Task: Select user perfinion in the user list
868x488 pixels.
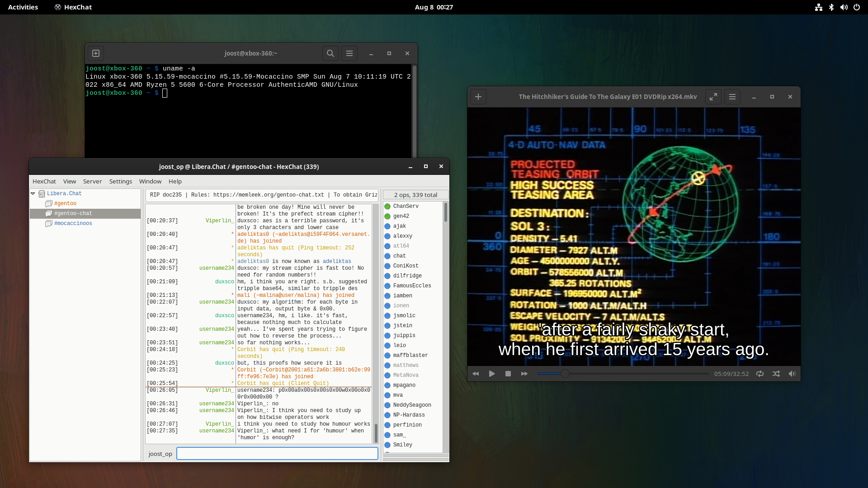Action: click(407, 425)
